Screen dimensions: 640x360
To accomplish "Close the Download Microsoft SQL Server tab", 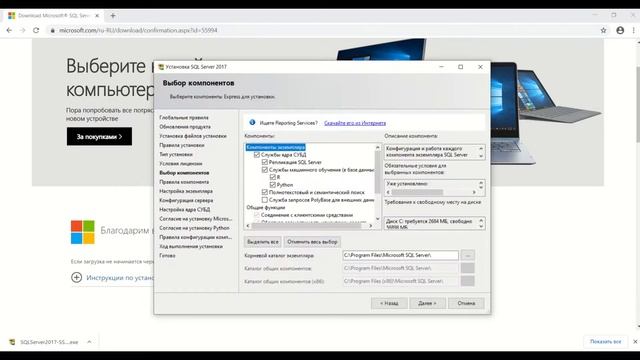I will 97,16.
